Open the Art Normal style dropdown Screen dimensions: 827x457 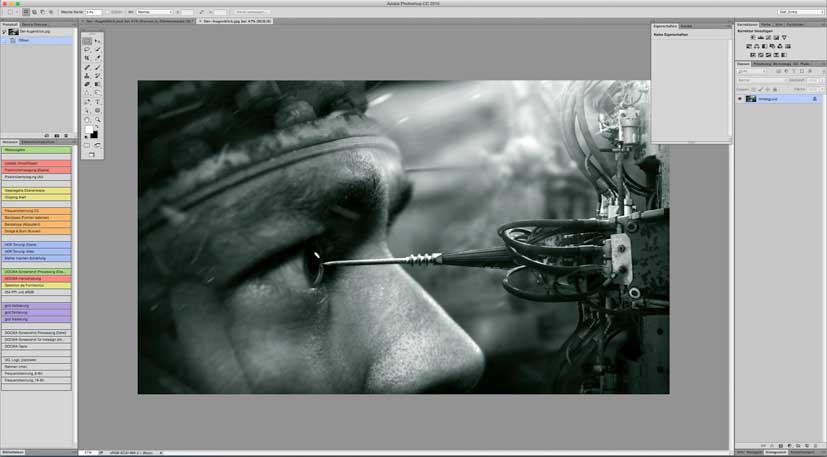[x=154, y=12]
